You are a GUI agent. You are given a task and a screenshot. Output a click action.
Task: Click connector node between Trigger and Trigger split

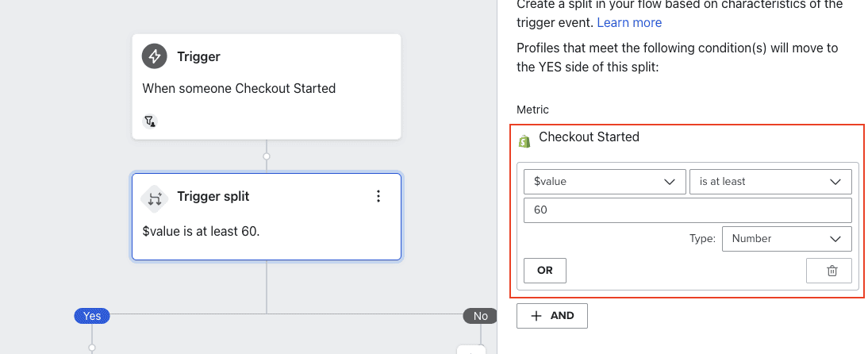pos(267,156)
